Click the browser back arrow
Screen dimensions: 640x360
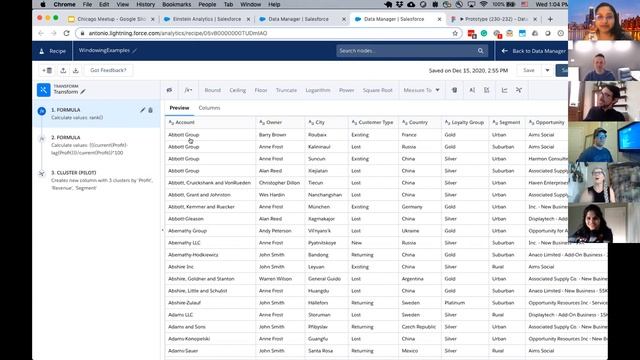[41, 33]
